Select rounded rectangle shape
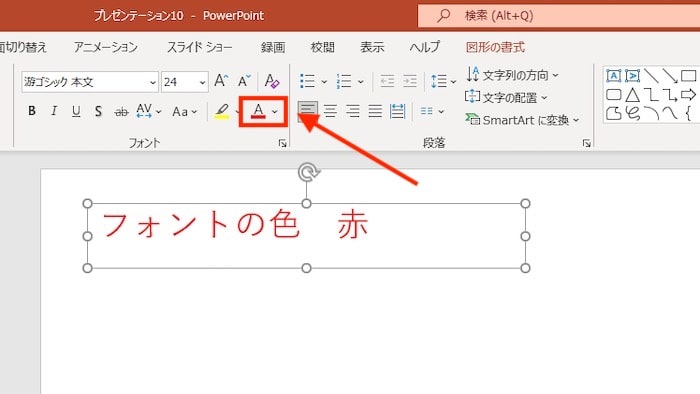Image resolution: width=700 pixels, height=394 pixels. 614,95
